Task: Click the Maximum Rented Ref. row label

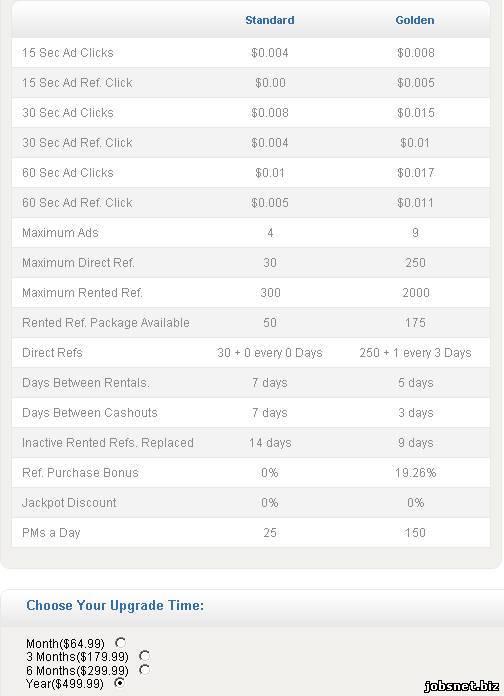Action: [82, 293]
